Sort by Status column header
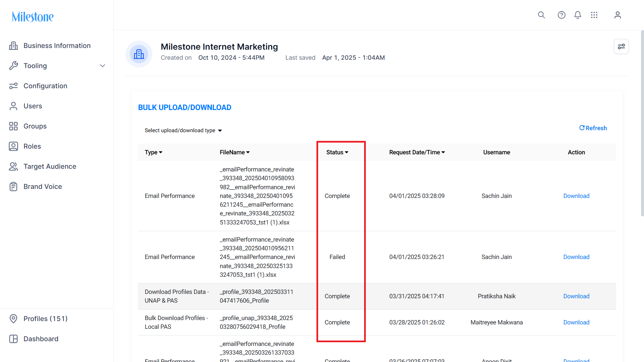Screen dimensions: 644x362 click(337, 152)
